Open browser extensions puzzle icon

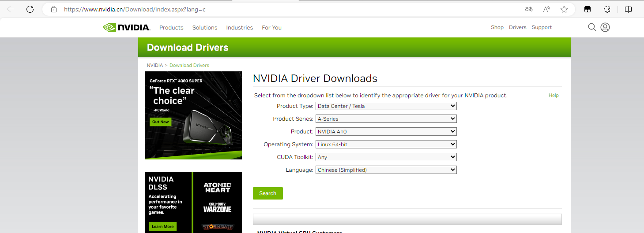(x=607, y=9)
